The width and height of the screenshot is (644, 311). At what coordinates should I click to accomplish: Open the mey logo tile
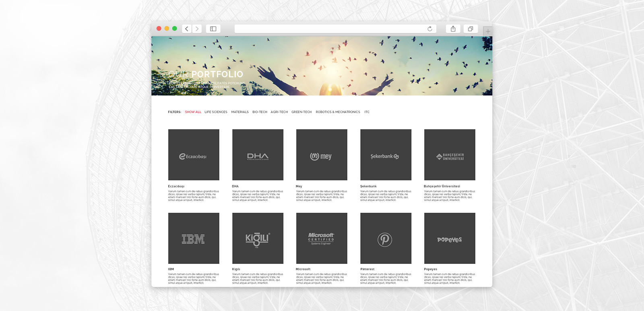pos(322,155)
